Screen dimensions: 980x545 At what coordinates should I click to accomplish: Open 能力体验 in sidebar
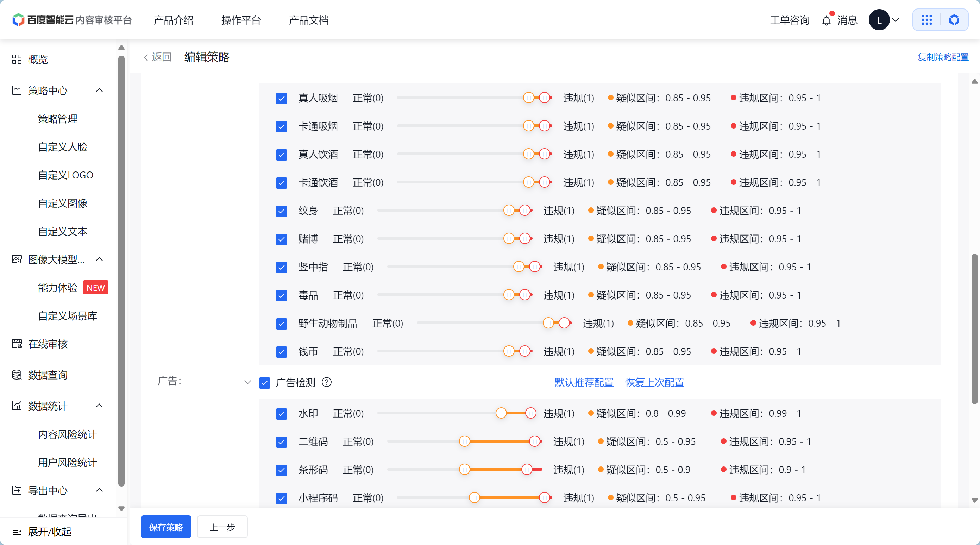coord(58,288)
